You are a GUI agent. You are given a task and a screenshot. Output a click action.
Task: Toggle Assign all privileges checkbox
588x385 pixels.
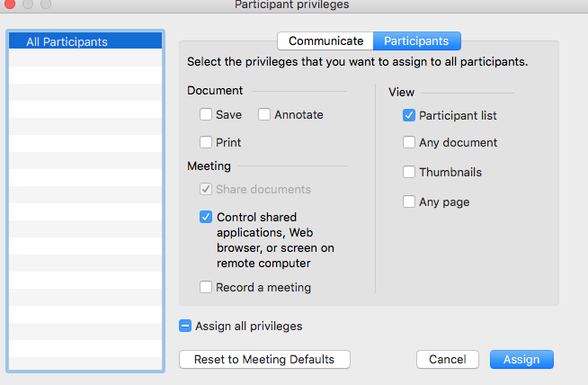click(x=185, y=327)
